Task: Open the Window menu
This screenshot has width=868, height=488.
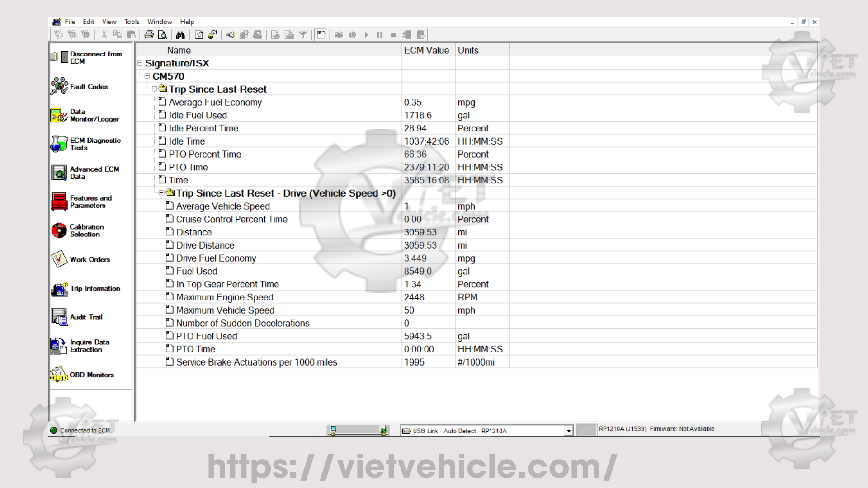Action: [160, 22]
